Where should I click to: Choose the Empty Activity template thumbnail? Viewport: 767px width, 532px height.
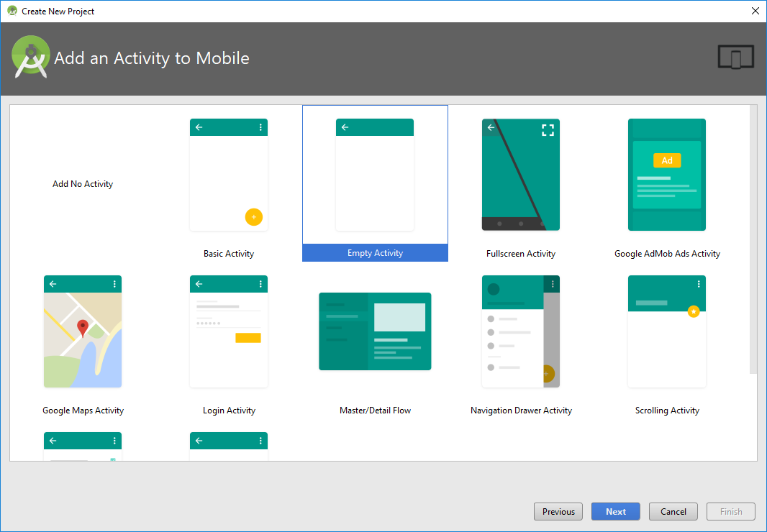pos(375,175)
